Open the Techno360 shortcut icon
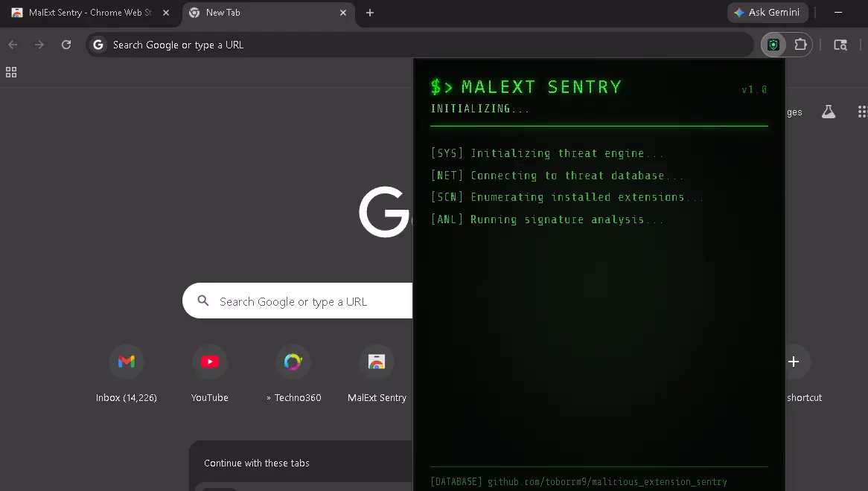This screenshot has width=868, height=491. 293,362
